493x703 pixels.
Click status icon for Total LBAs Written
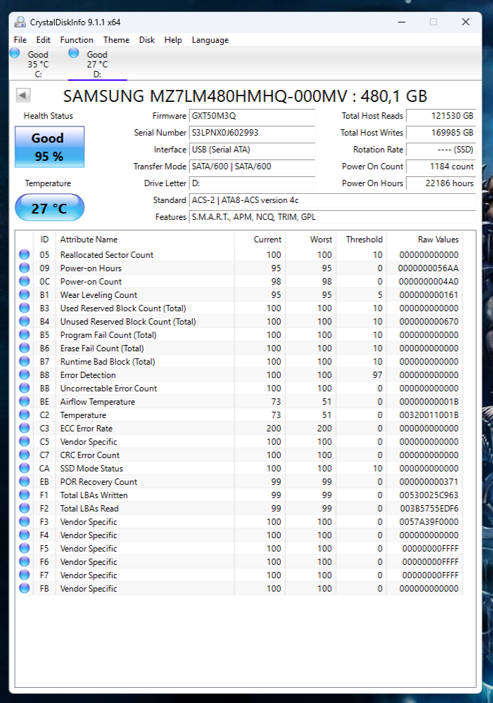24,495
